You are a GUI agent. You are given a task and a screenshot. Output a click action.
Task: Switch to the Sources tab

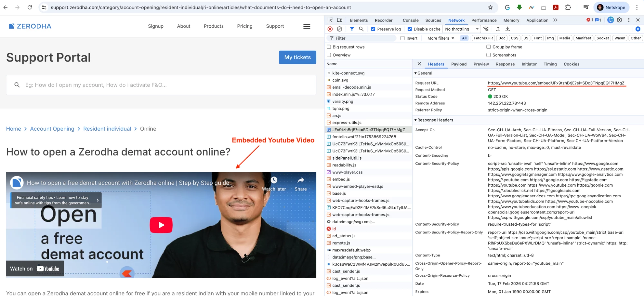(x=433, y=20)
